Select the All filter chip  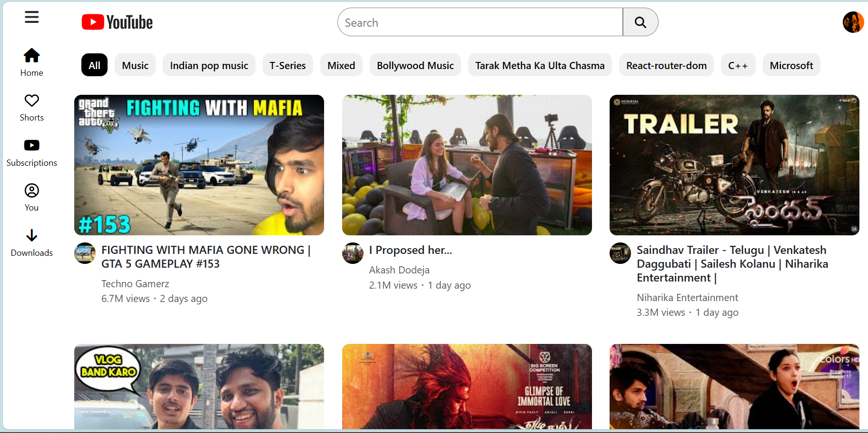pos(94,65)
